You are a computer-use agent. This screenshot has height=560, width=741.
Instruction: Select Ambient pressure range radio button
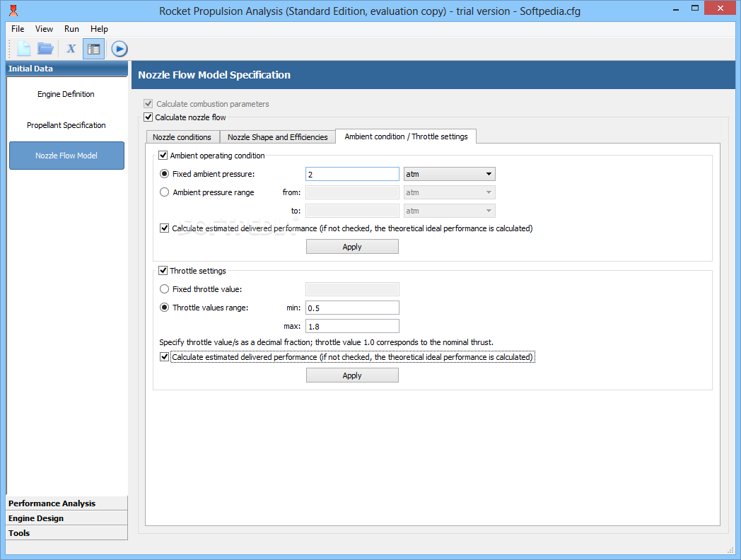pyautogui.click(x=164, y=192)
